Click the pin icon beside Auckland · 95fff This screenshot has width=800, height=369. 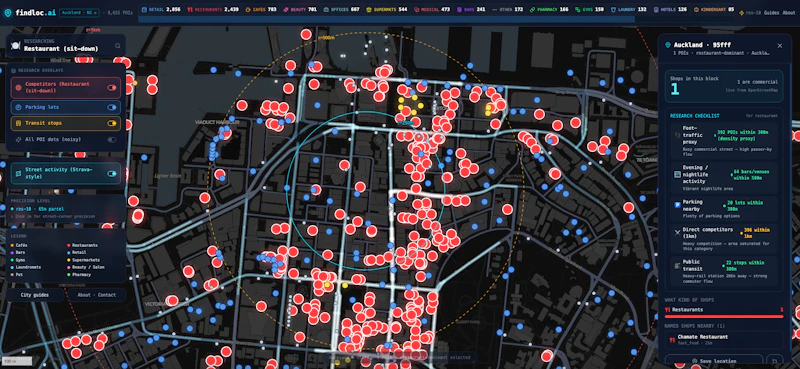coord(668,45)
